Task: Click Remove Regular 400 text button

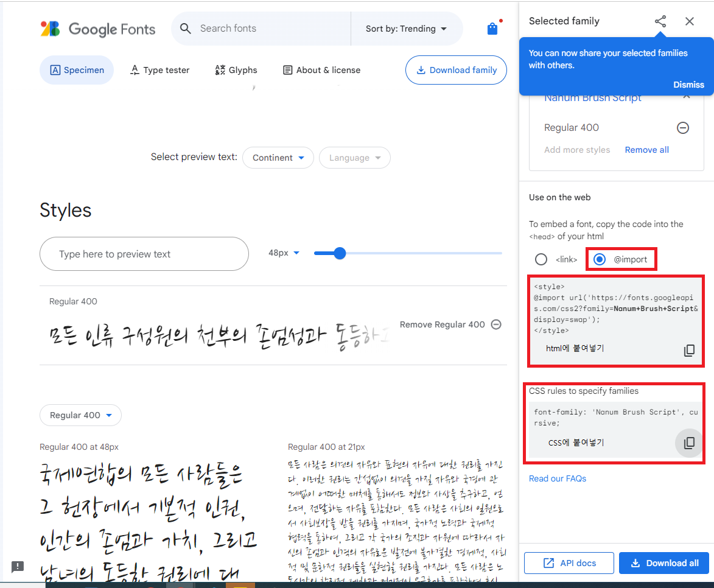Action: pyautogui.click(x=442, y=324)
